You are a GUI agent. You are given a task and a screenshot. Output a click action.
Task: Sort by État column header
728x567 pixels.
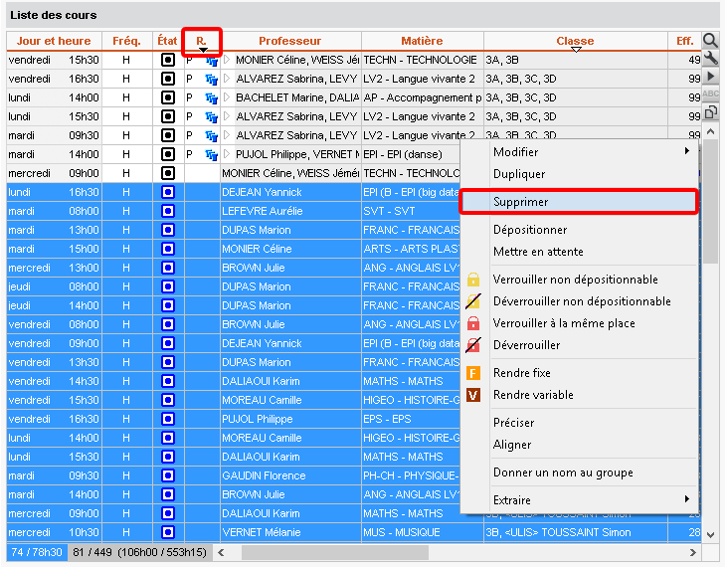point(168,41)
